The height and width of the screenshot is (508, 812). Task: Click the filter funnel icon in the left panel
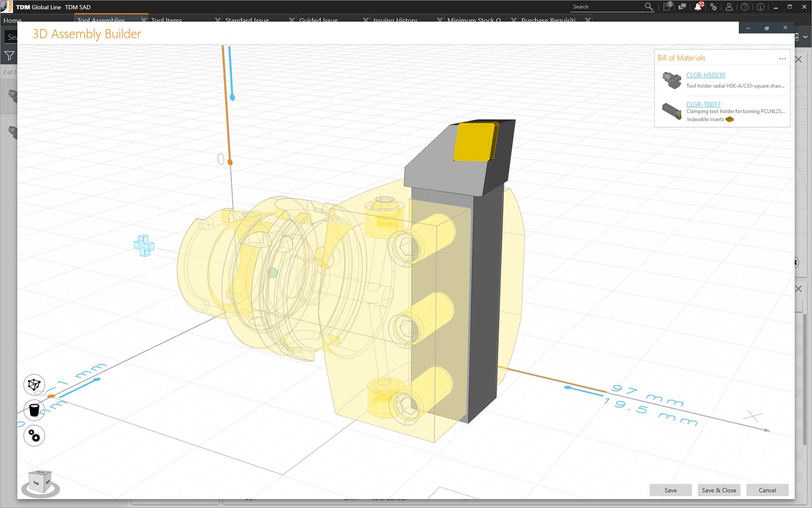(9, 56)
